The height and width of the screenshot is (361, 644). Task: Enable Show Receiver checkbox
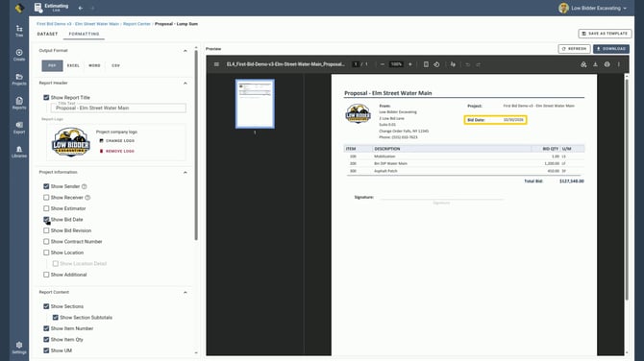(46, 198)
